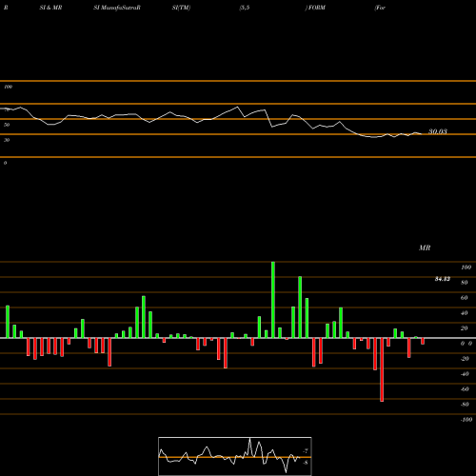
Task: Click the mini oscillator thumbnail chart
Action: coord(235,456)
